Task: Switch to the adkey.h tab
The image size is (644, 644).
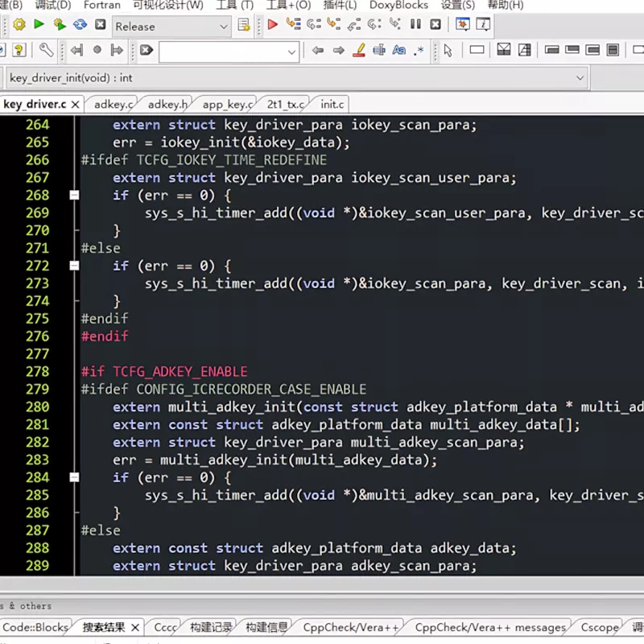Action: [x=167, y=105]
